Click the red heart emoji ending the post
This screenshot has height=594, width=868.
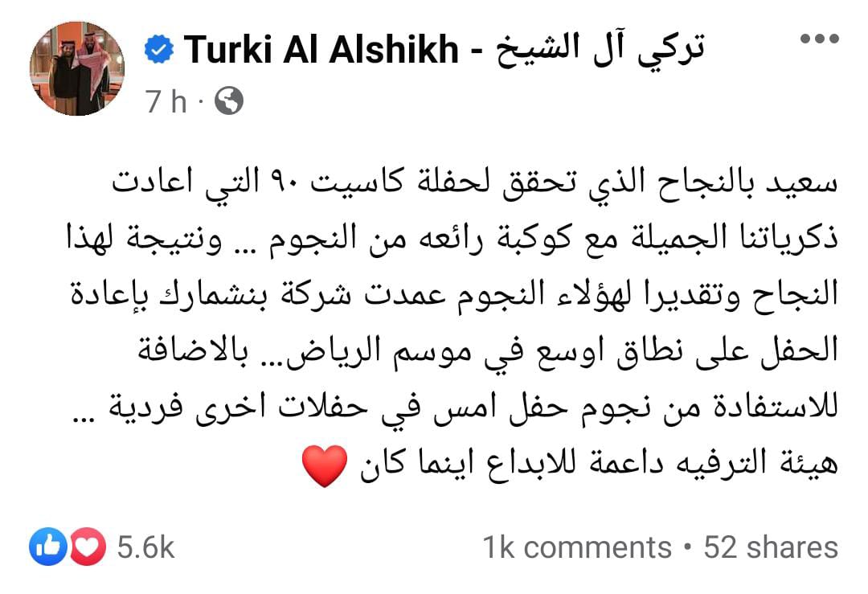point(325,466)
